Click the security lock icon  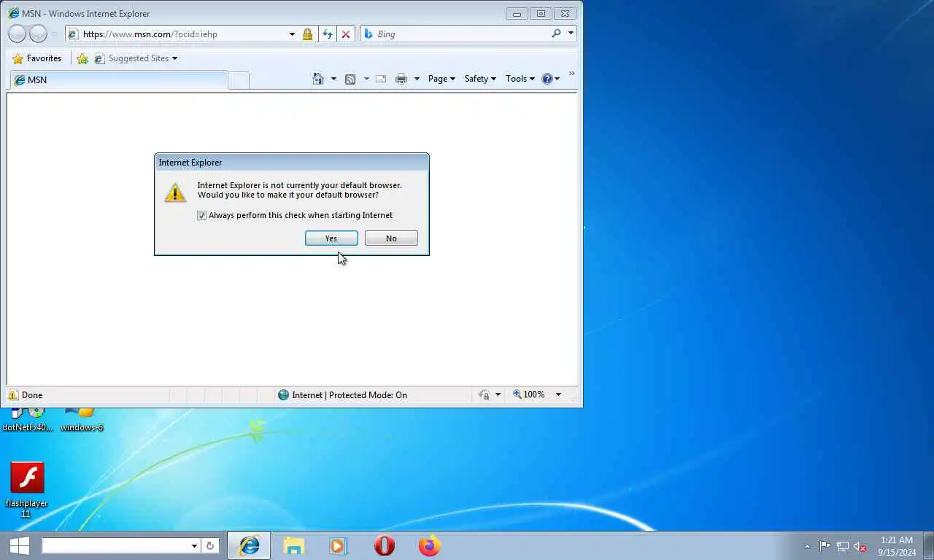click(x=307, y=34)
